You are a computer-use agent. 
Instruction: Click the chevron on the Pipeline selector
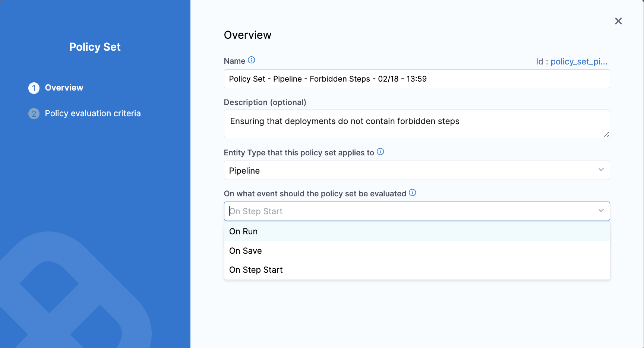click(601, 170)
